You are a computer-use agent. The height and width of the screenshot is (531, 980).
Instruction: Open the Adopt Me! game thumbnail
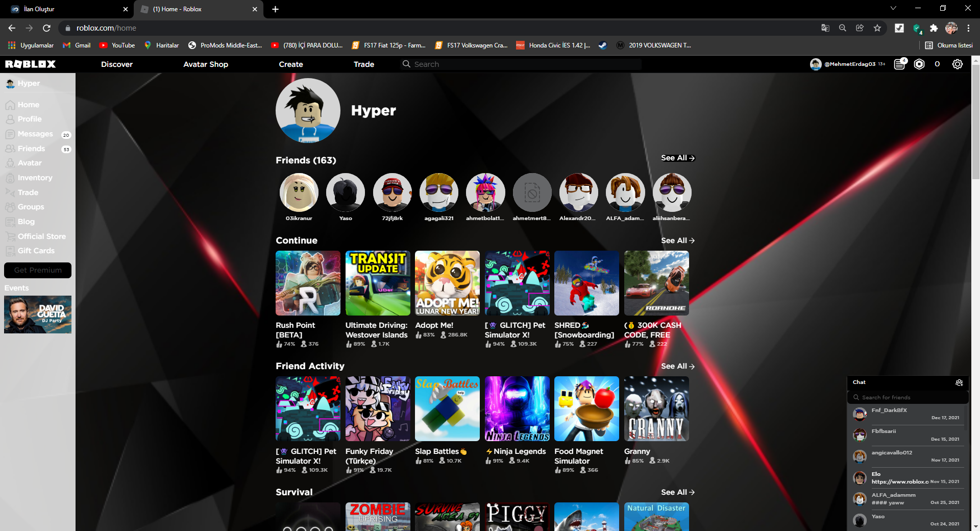click(x=447, y=283)
